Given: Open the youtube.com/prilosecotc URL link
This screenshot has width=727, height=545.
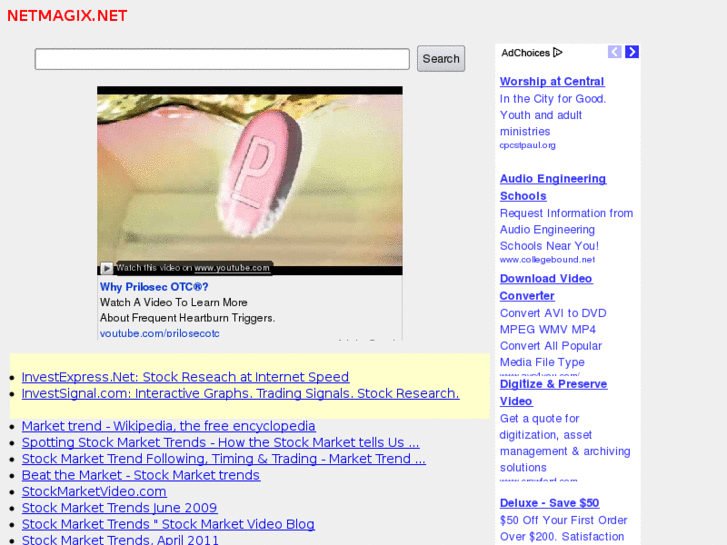Looking at the screenshot, I should coord(159,333).
